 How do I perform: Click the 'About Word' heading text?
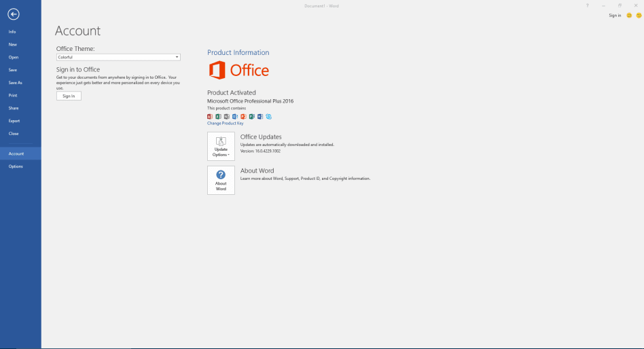(257, 171)
